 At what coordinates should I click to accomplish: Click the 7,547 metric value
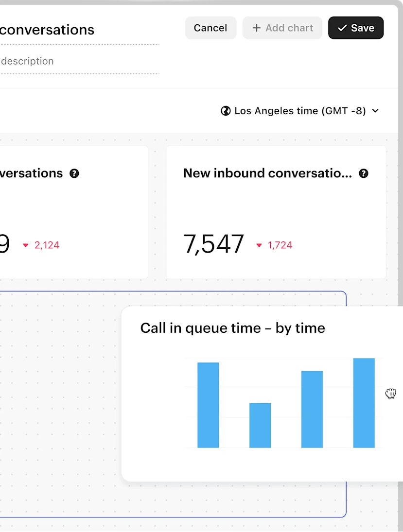[213, 244]
